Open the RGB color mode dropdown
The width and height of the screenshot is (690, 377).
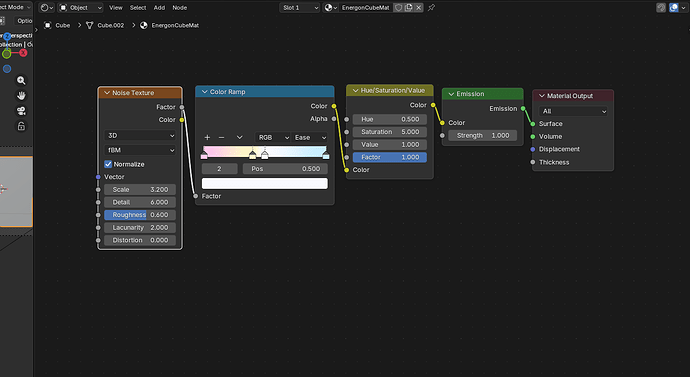pos(273,138)
